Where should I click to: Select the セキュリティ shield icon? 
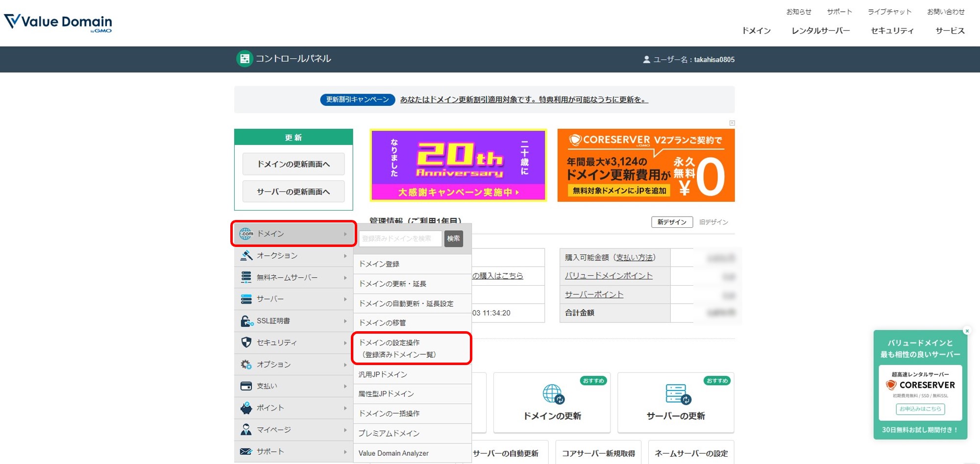[245, 342]
